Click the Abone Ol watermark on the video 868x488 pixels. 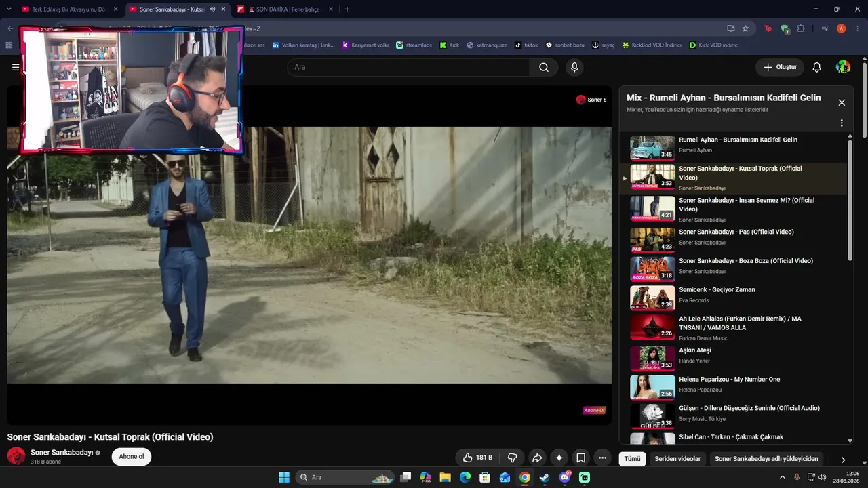(594, 410)
